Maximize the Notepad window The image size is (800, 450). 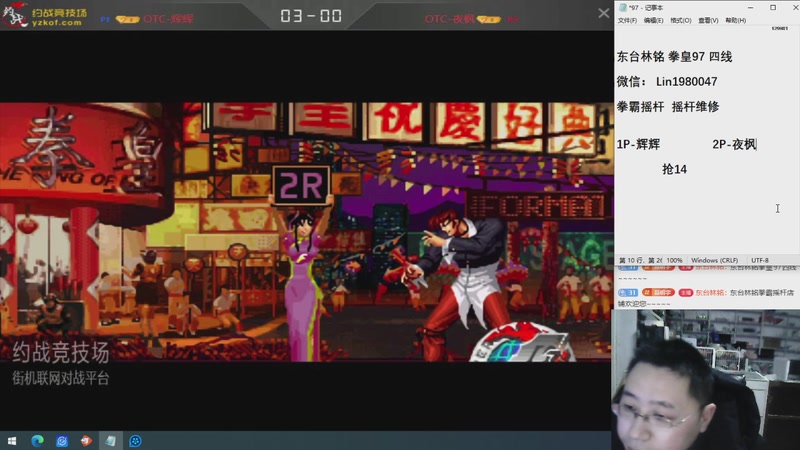773,8
